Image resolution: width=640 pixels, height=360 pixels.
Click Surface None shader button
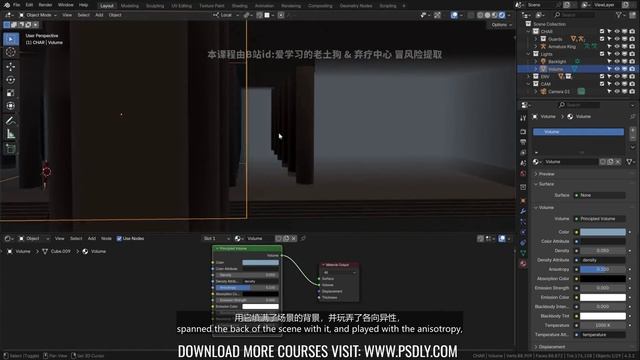(600, 196)
